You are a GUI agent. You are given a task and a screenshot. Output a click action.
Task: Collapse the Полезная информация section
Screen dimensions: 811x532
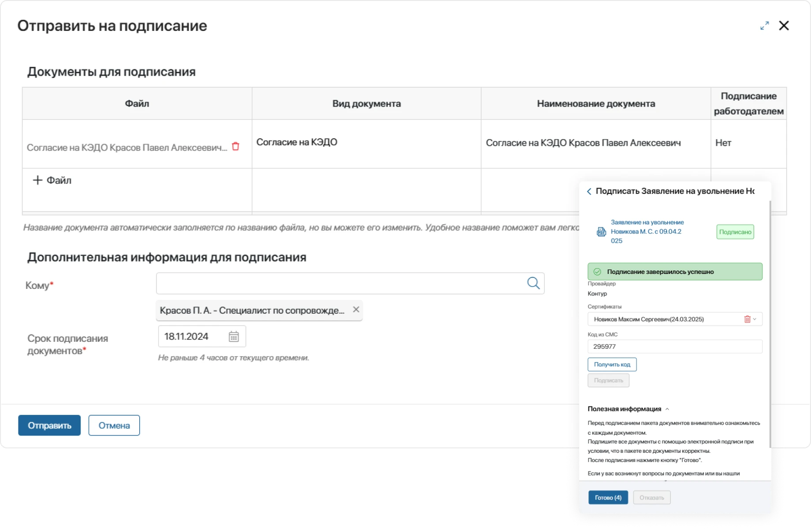668,409
